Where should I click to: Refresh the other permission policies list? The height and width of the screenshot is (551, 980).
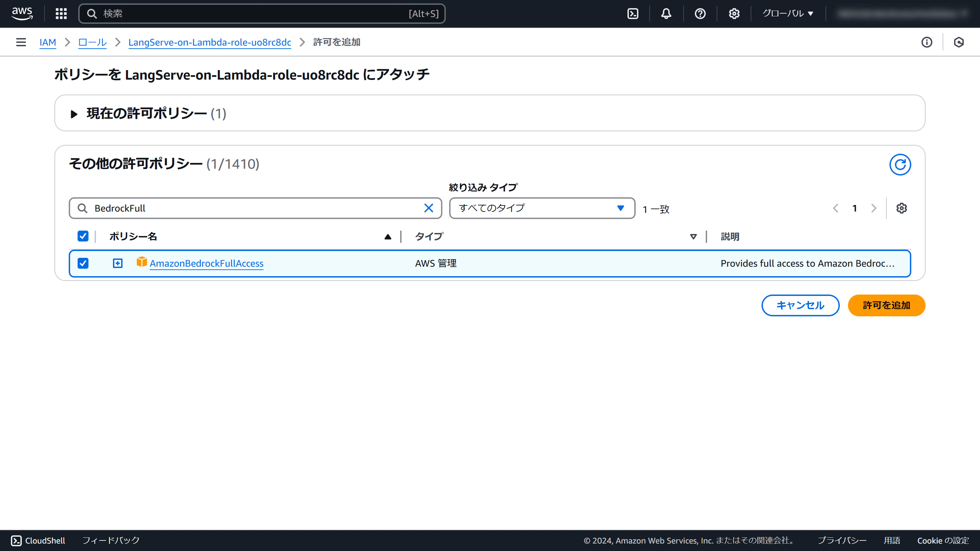point(900,165)
